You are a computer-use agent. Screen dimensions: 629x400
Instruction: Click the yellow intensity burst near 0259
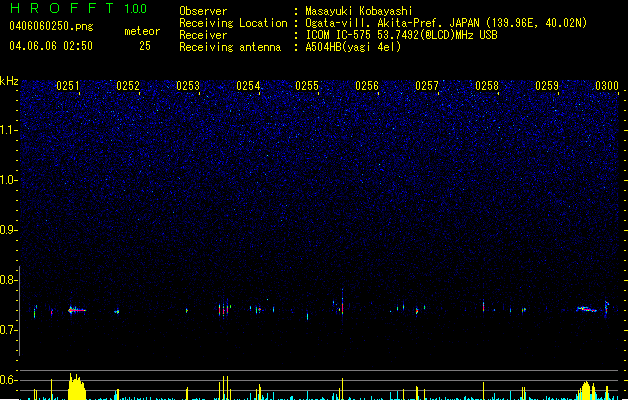tap(586, 390)
